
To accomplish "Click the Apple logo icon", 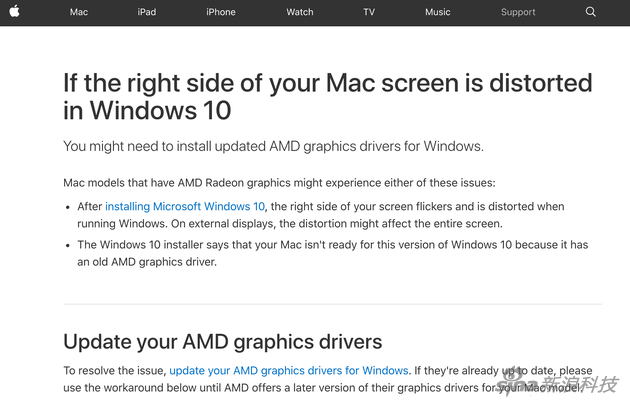I will (x=14, y=11).
